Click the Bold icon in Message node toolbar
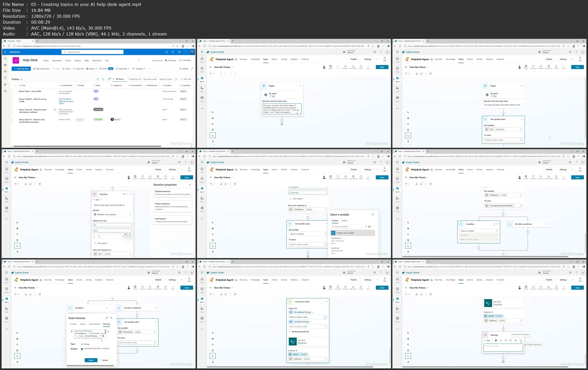 pyautogui.click(x=496, y=340)
